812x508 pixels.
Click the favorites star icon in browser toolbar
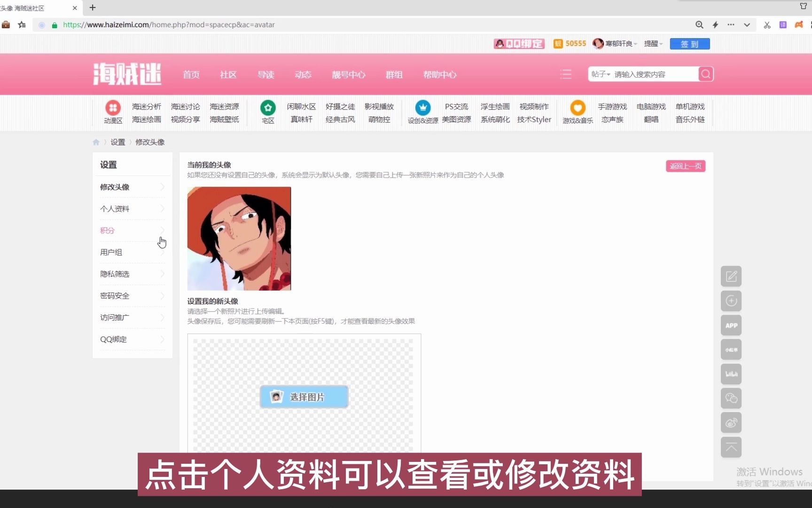pyautogui.click(x=22, y=24)
